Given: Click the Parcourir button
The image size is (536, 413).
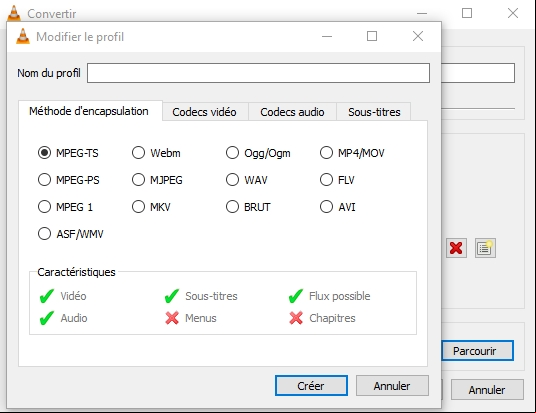Looking at the screenshot, I should click(x=478, y=350).
